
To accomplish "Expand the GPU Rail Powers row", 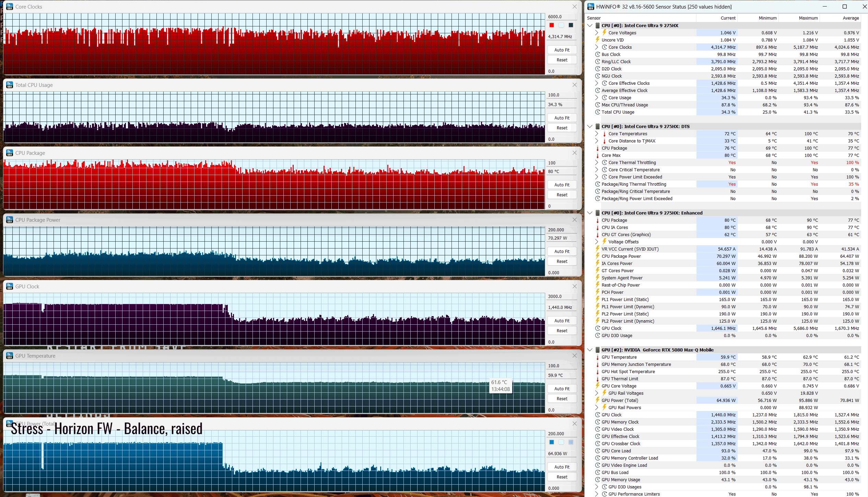I will (597, 407).
